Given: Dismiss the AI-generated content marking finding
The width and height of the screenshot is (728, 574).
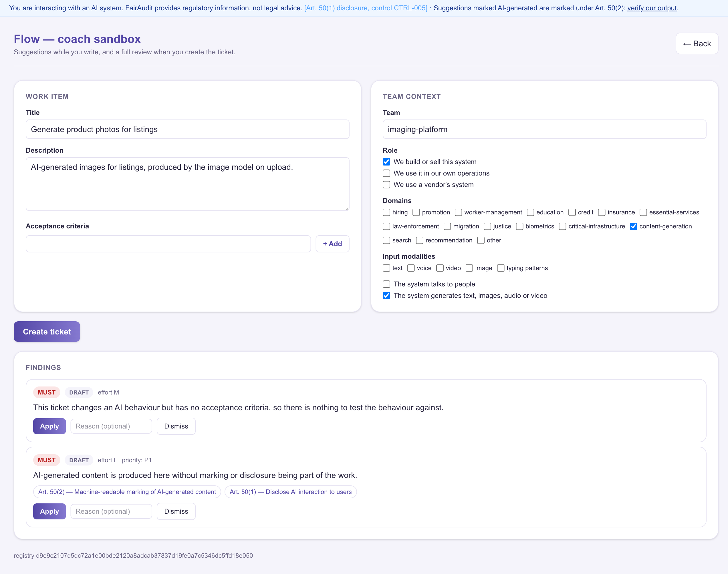Looking at the screenshot, I should point(176,511).
